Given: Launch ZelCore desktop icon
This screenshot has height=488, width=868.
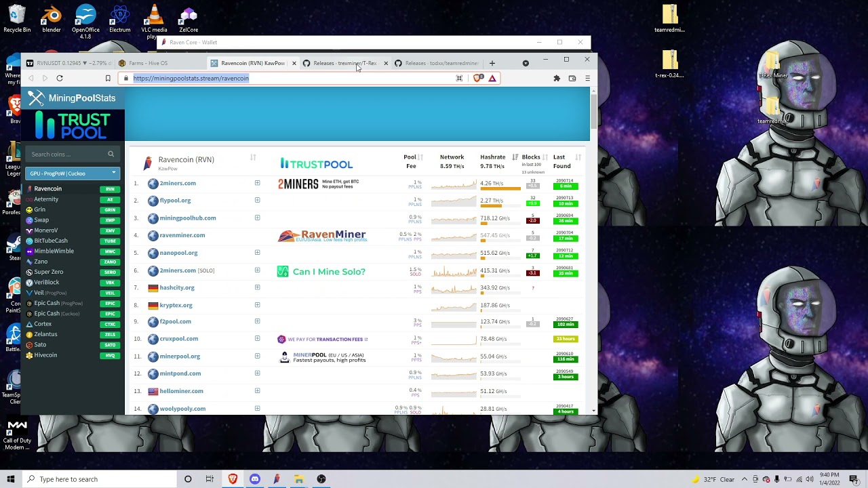Looking at the screenshot, I should [189, 19].
